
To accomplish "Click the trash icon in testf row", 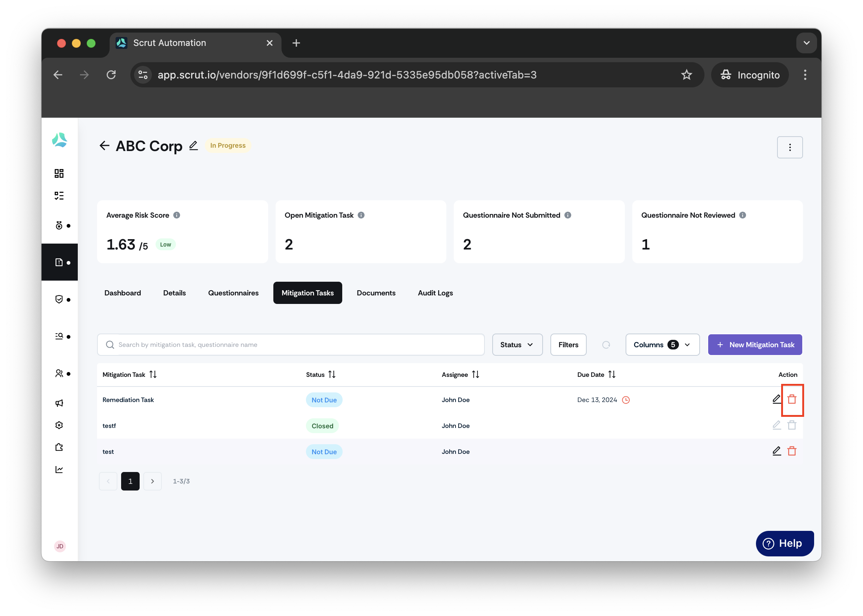I will (792, 426).
